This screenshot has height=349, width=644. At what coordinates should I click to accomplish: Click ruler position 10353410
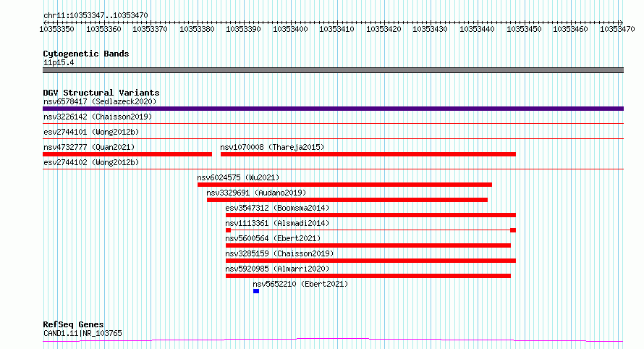pyautogui.click(x=336, y=29)
